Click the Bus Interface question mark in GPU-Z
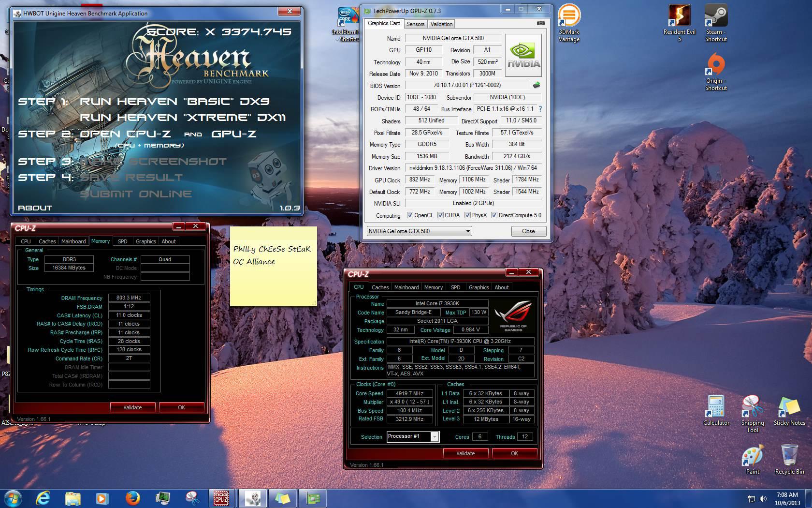 (540, 109)
